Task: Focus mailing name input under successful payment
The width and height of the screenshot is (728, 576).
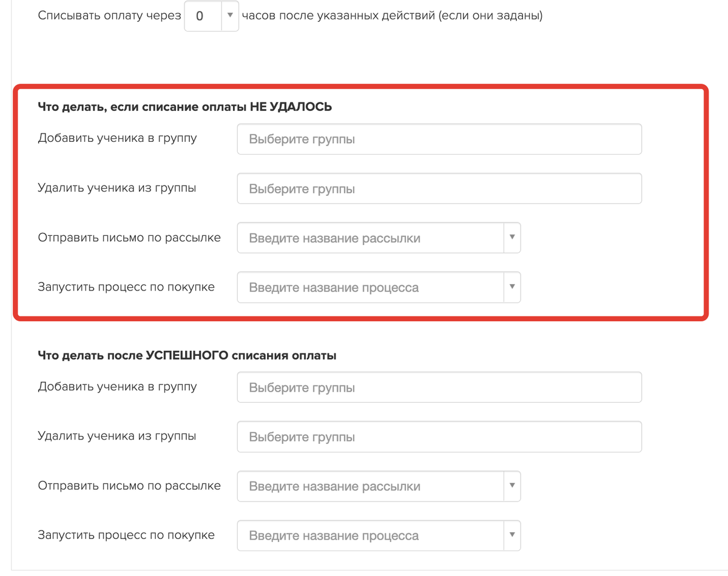Action: click(x=370, y=486)
